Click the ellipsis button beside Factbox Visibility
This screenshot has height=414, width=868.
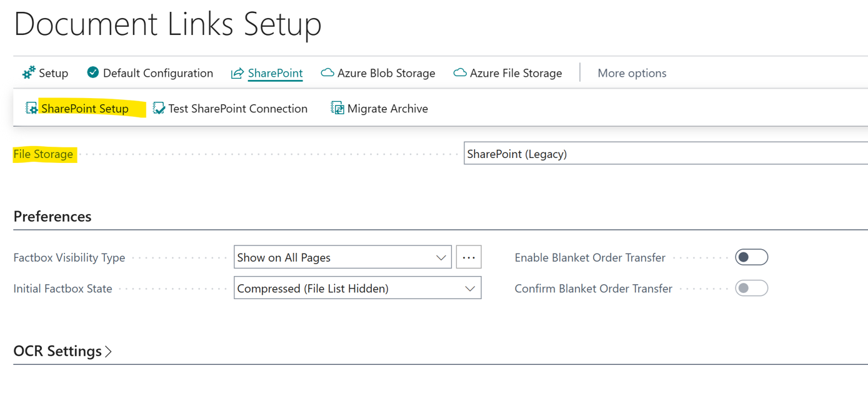pos(469,257)
